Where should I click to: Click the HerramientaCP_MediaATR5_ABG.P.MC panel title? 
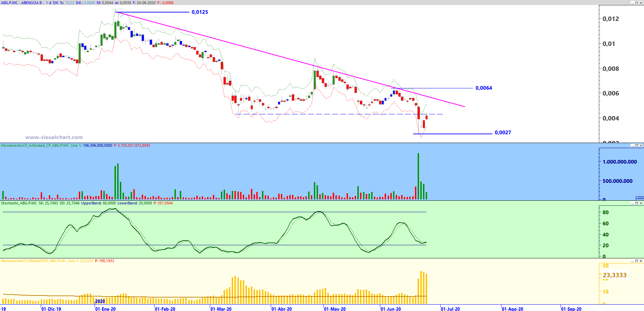[34, 261]
